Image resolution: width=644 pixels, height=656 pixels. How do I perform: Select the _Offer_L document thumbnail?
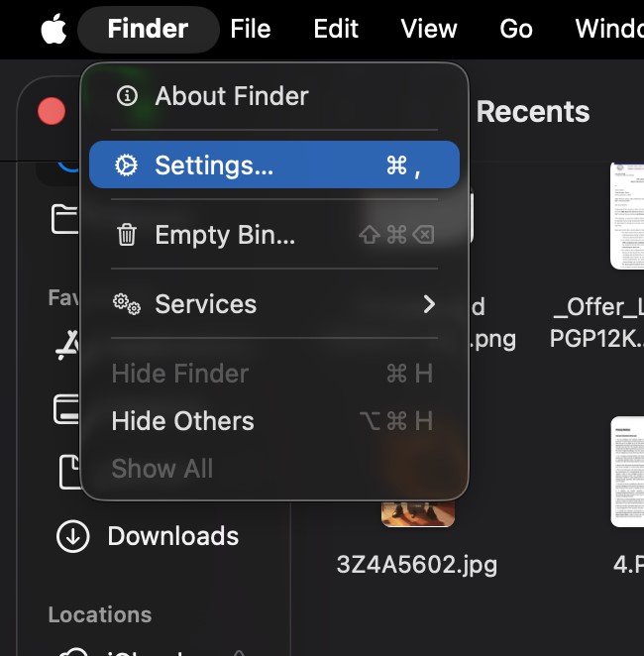(x=627, y=216)
